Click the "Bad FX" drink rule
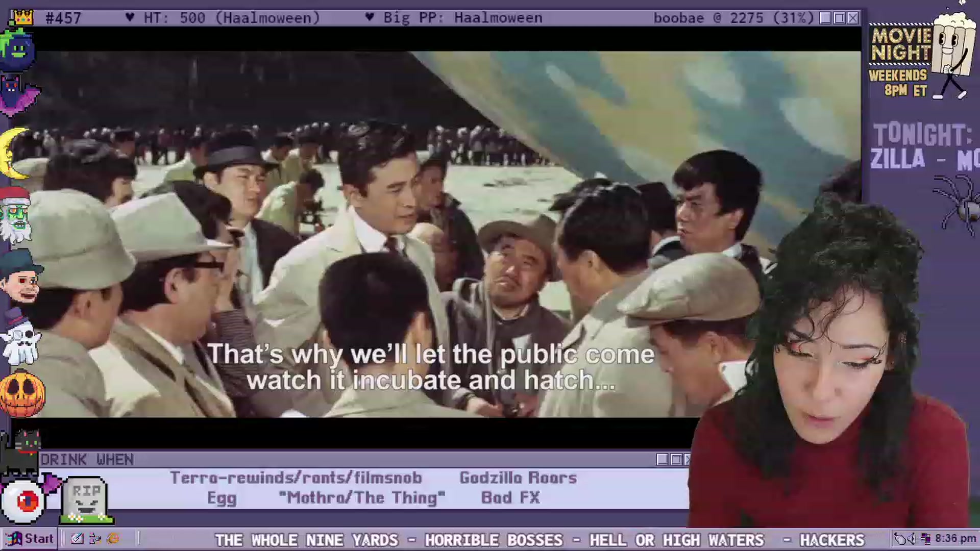 pos(510,498)
